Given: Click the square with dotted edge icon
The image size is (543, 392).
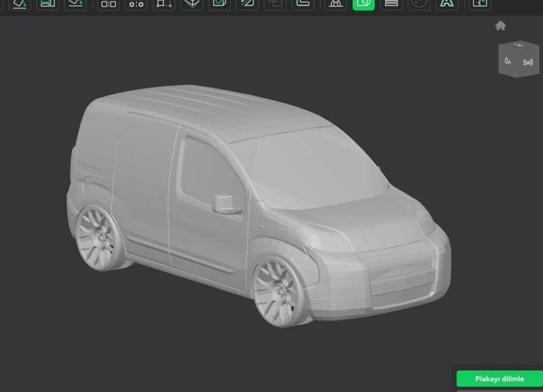Looking at the screenshot, I should (x=164, y=5).
